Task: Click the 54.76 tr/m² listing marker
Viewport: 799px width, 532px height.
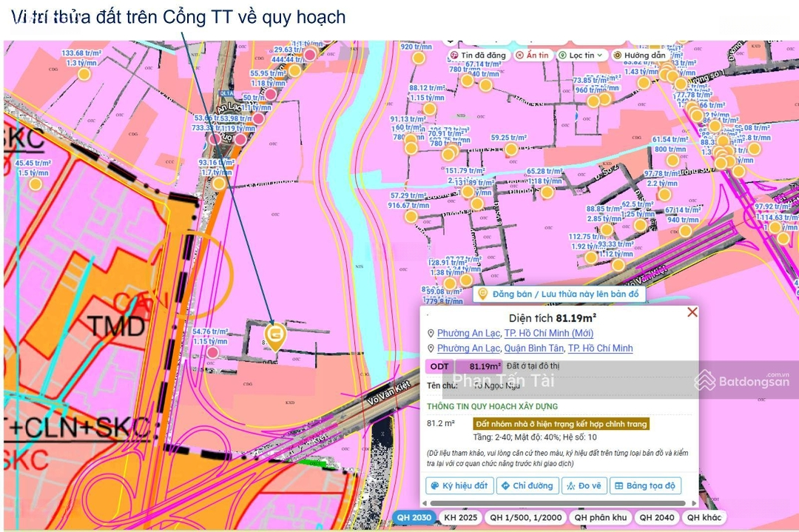Action: (x=212, y=353)
